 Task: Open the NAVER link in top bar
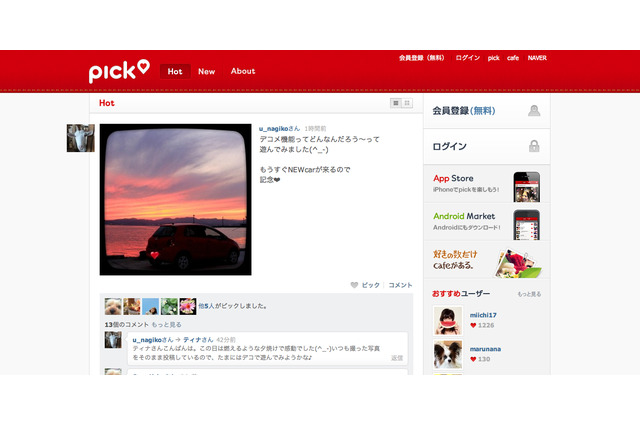[x=537, y=58]
